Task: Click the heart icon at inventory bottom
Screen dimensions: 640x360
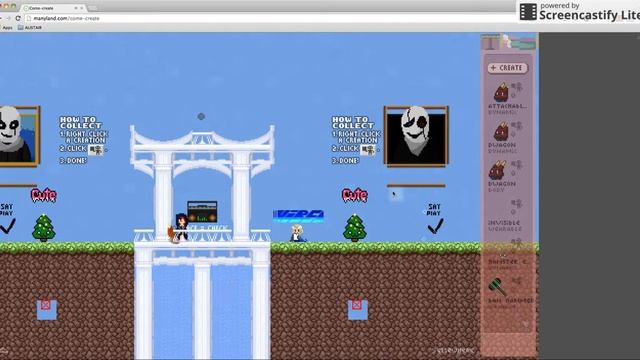Action: (x=525, y=324)
